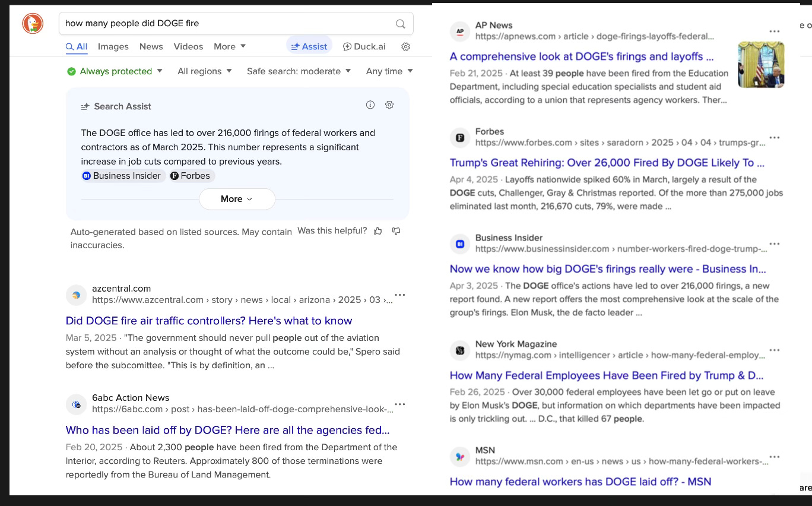Open the Any time filter dropdown
This screenshot has height=506, width=812.
pos(389,71)
